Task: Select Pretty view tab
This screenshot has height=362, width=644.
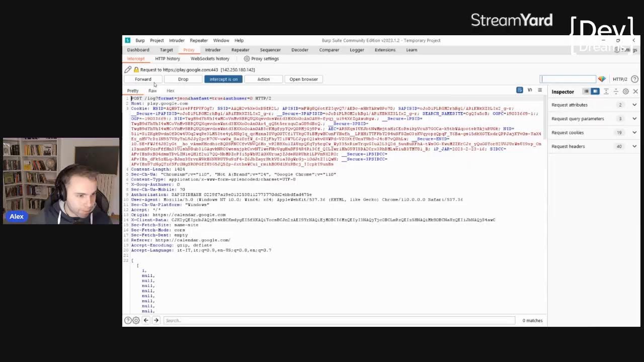Action: (x=132, y=90)
